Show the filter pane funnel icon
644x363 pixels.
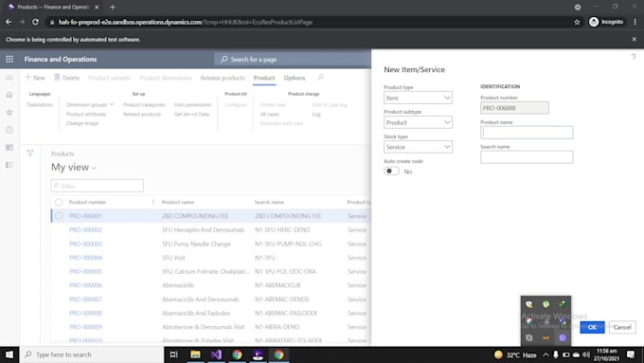[x=30, y=154]
